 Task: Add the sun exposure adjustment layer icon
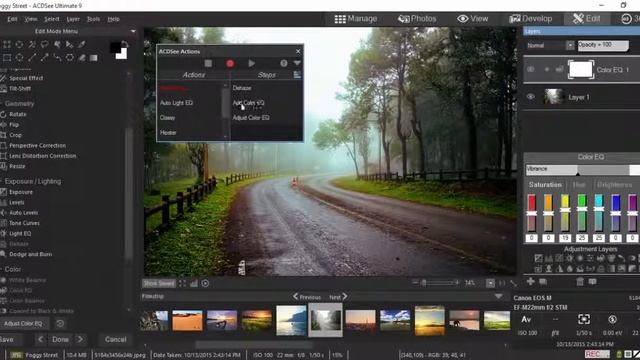click(569, 258)
